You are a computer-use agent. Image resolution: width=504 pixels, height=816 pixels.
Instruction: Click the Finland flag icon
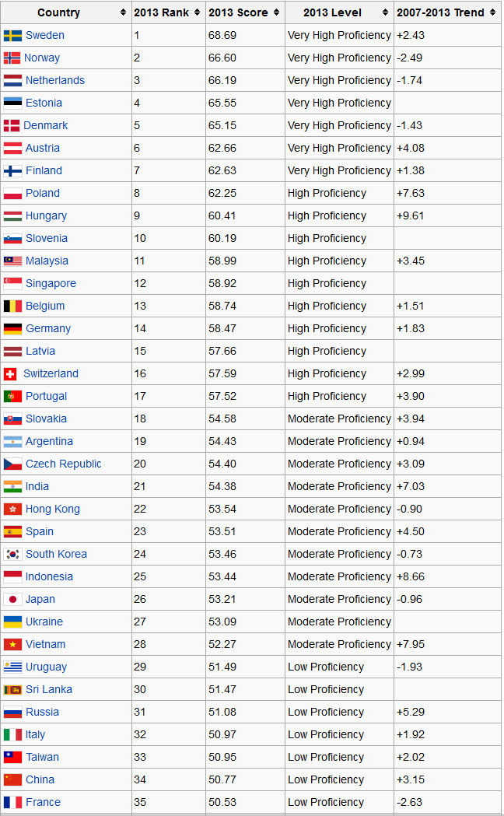[12, 170]
